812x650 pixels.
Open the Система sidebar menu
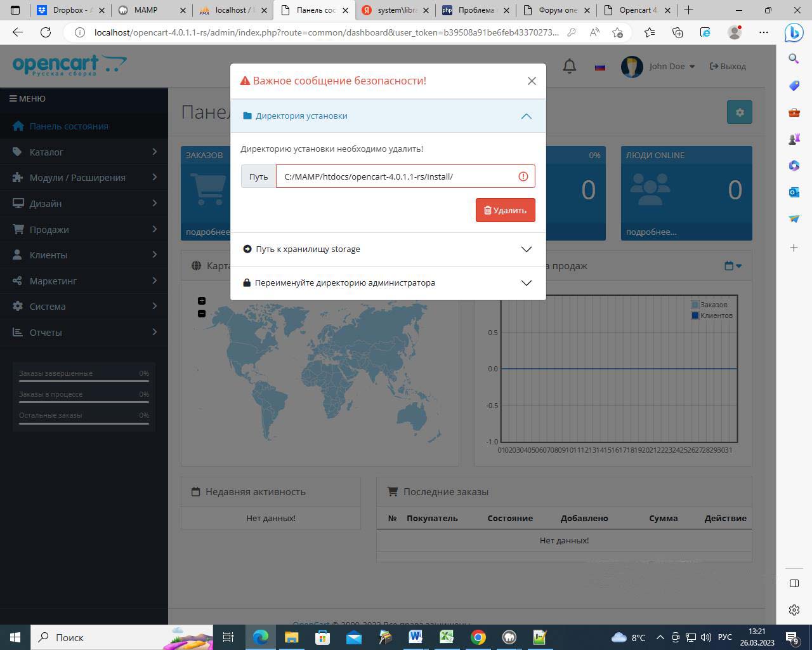click(x=84, y=307)
